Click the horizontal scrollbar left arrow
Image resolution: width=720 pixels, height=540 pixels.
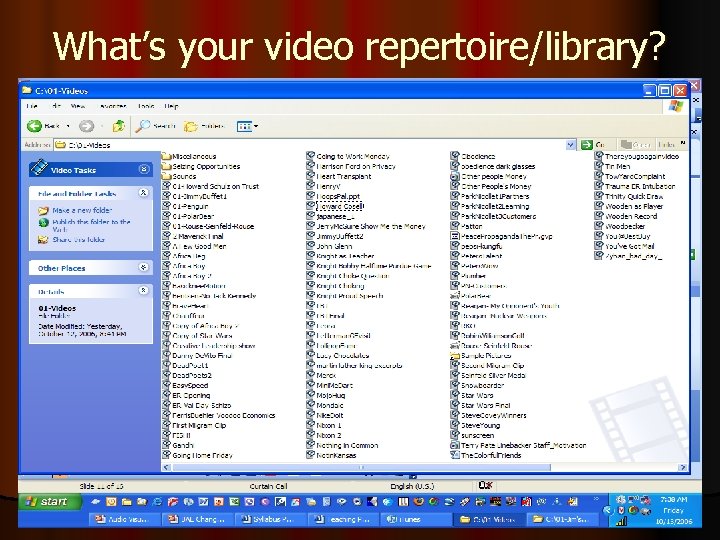point(166,467)
